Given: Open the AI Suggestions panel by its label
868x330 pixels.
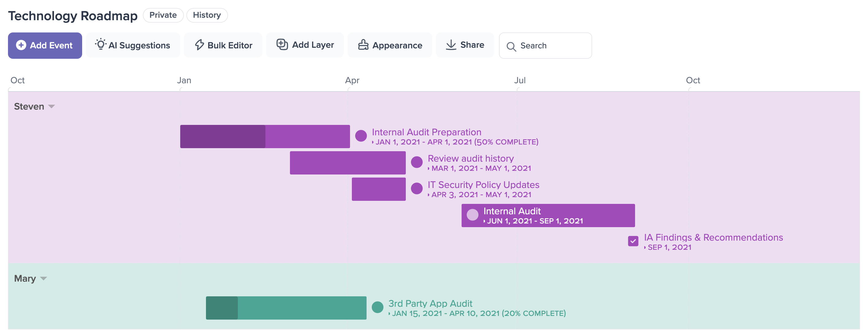Looking at the screenshot, I should pos(139,45).
